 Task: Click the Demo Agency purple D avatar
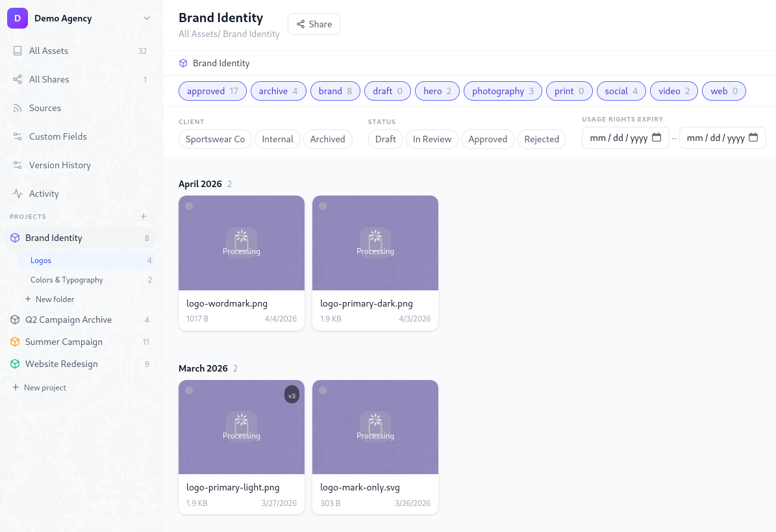click(18, 18)
